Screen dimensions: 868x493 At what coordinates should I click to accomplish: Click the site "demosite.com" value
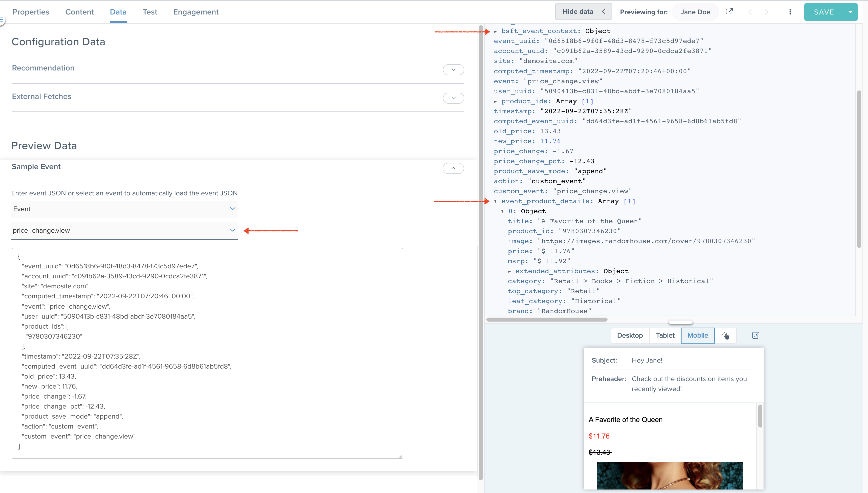[x=548, y=61]
